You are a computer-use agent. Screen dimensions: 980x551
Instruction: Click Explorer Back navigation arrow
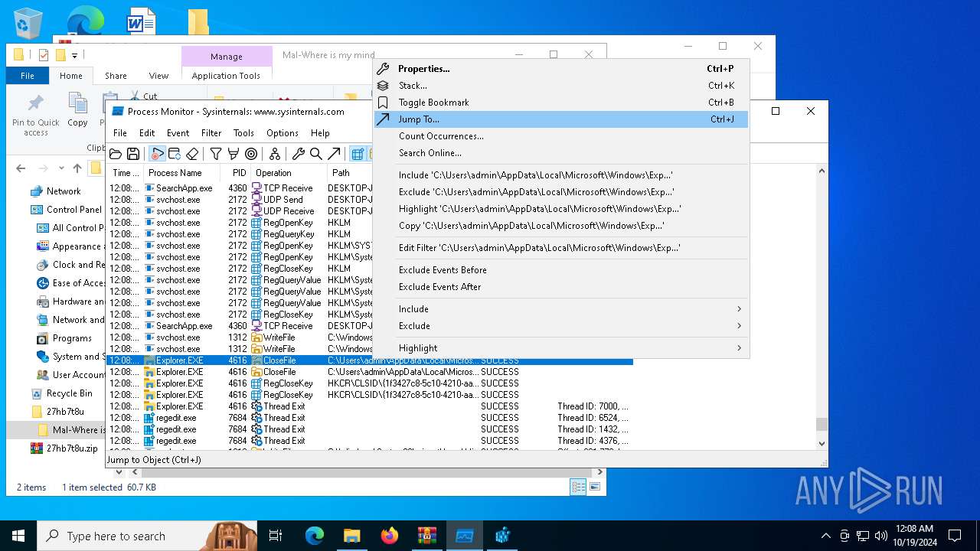click(21, 168)
